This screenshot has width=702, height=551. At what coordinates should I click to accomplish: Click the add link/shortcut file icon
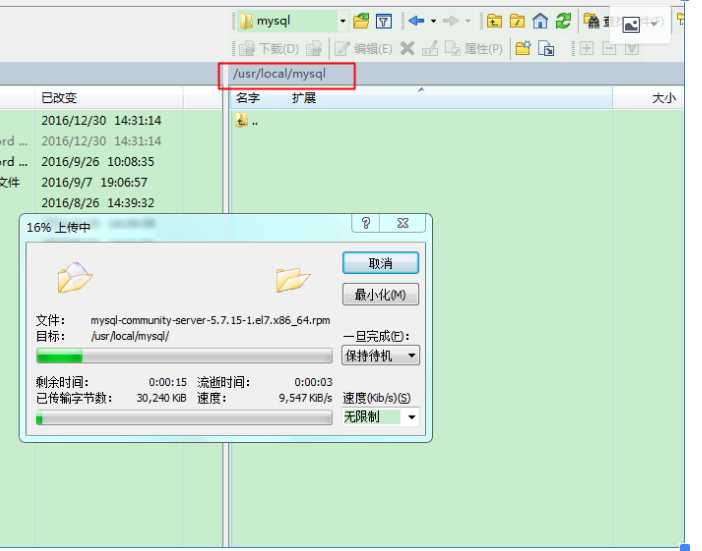point(546,48)
